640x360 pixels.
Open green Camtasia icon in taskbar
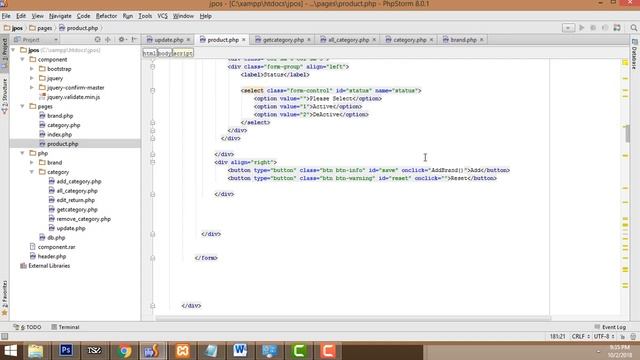[x=299, y=351]
